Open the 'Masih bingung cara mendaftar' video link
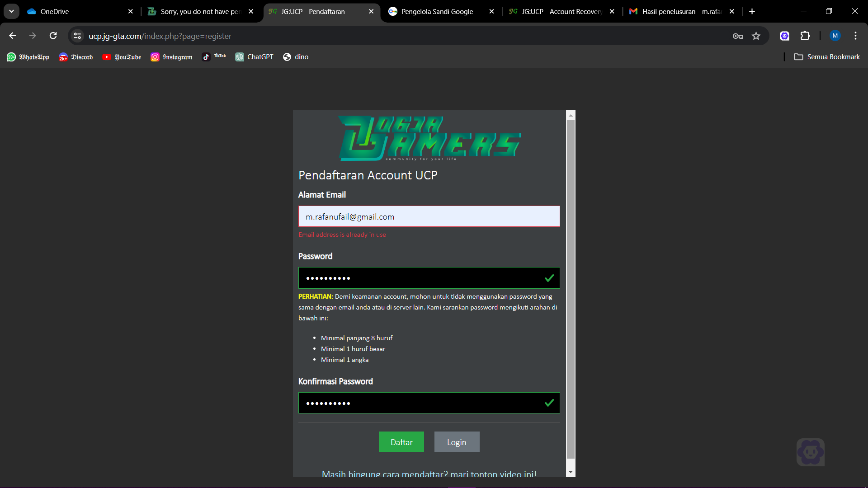This screenshot has width=868, height=488. [429, 474]
